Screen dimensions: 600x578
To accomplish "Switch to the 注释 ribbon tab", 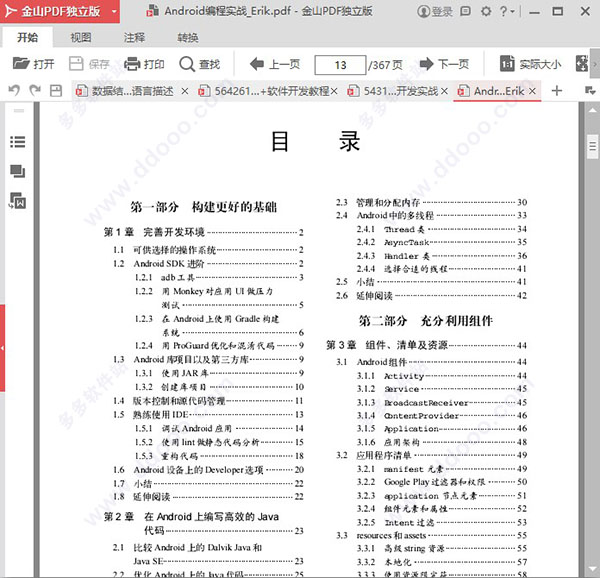I will [134, 37].
